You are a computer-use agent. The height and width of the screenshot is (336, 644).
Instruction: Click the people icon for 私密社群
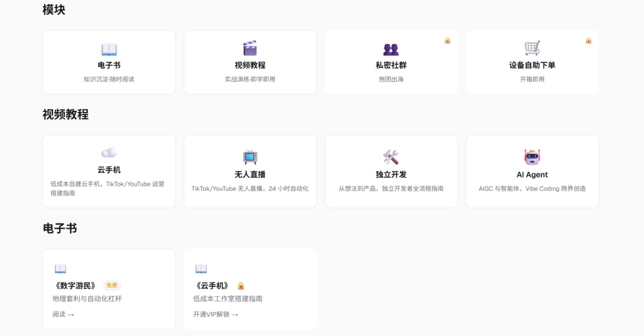(x=391, y=49)
